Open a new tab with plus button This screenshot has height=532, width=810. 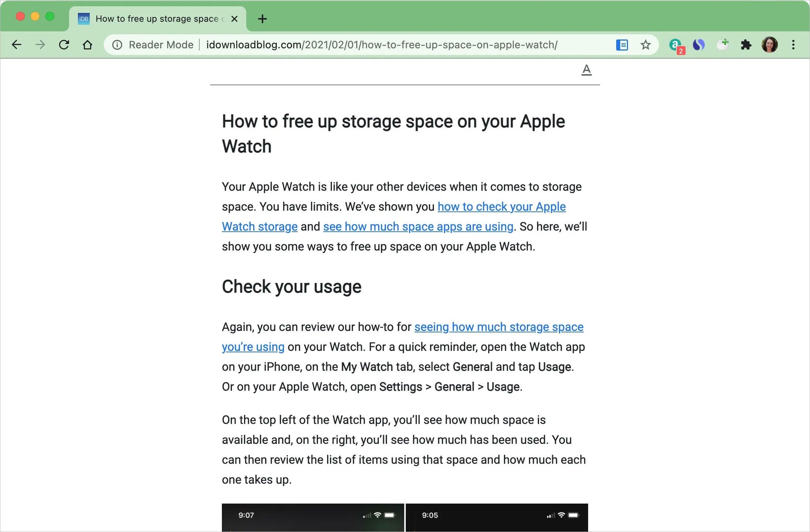[x=262, y=19]
